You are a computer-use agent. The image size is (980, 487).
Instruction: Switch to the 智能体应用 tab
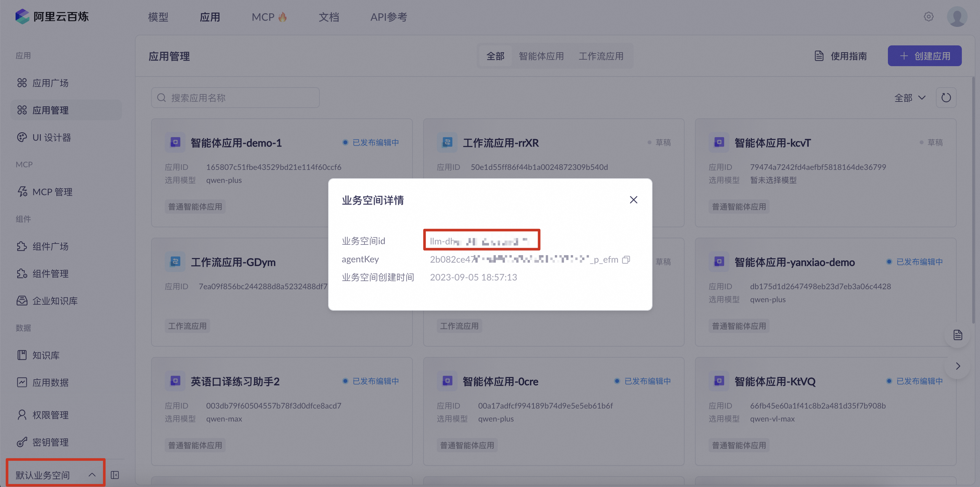541,56
